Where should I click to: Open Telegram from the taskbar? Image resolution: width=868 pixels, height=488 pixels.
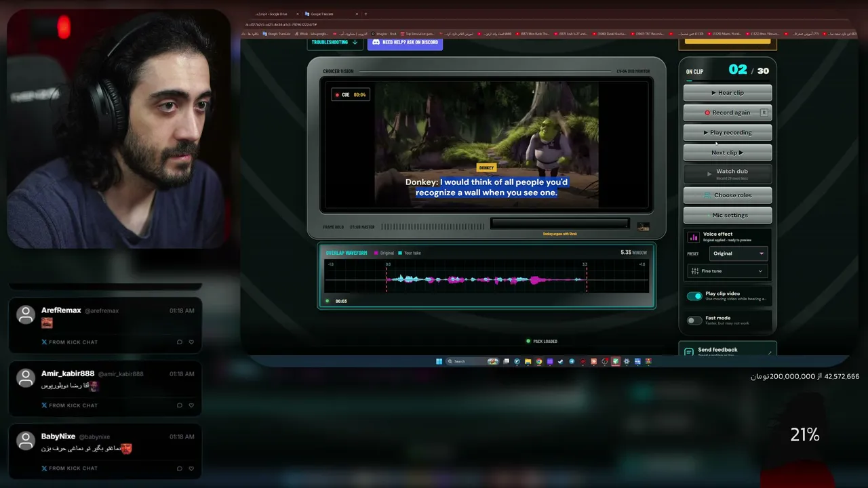(x=572, y=361)
